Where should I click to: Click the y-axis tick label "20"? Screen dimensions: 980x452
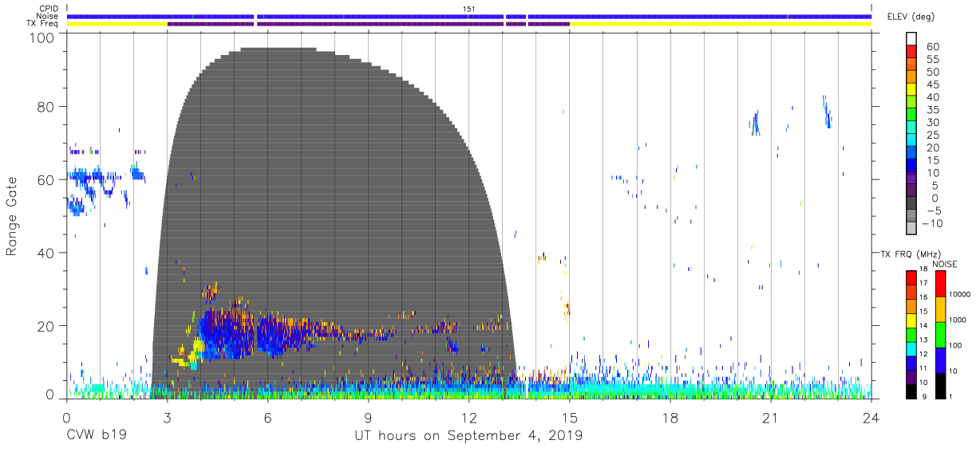[46, 326]
